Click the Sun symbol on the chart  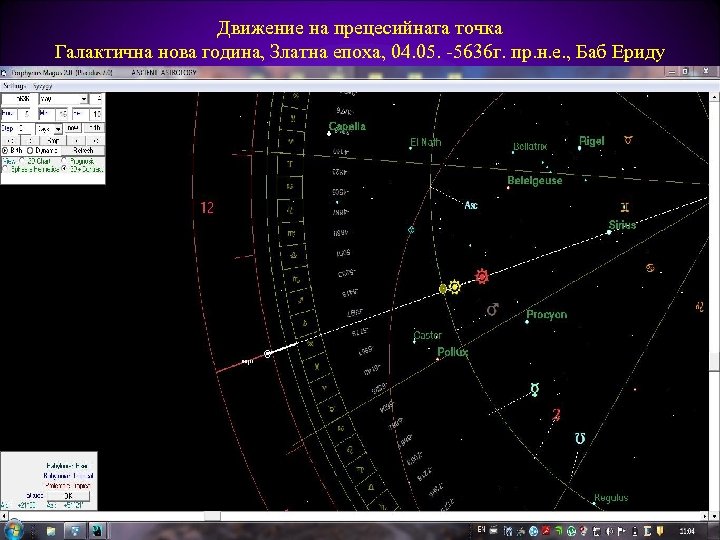click(x=455, y=287)
